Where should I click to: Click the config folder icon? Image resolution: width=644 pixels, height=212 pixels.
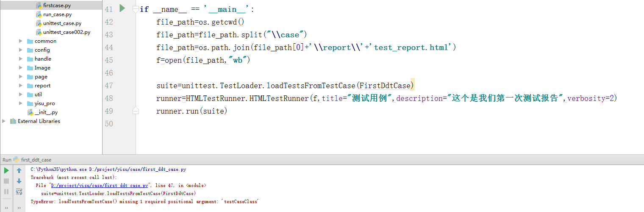point(30,50)
